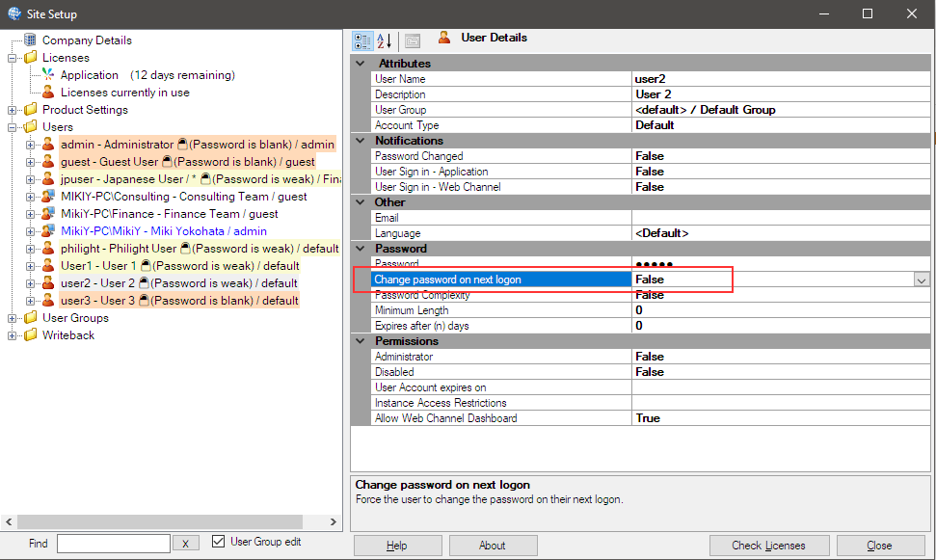Click the user icon next to User1 - User 1
The height and width of the screenshot is (560, 936).
(x=48, y=265)
